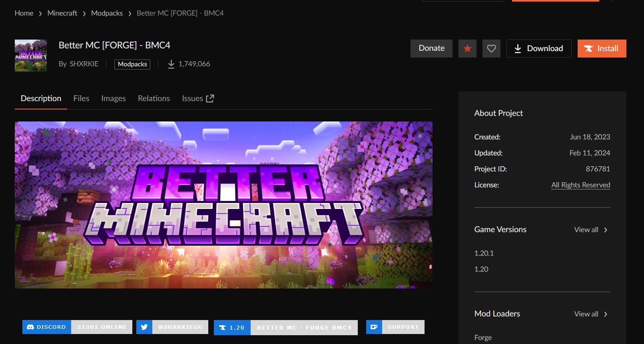
Task: Go to Minecraft in breadcrumb
Action: click(x=62, y=13)
